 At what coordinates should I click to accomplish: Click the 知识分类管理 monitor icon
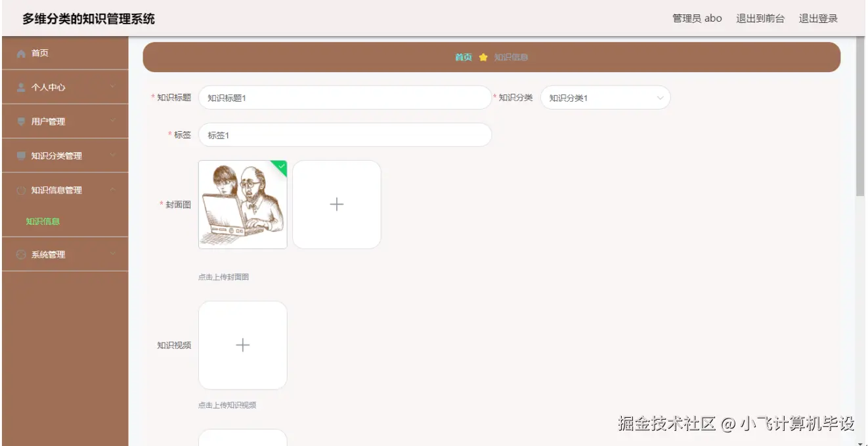tap(20, 155)
